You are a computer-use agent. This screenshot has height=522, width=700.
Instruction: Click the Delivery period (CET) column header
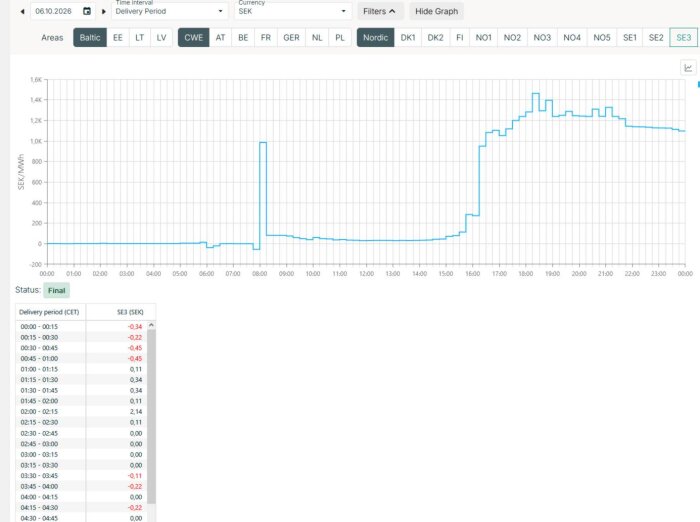[x=50, y=312]
